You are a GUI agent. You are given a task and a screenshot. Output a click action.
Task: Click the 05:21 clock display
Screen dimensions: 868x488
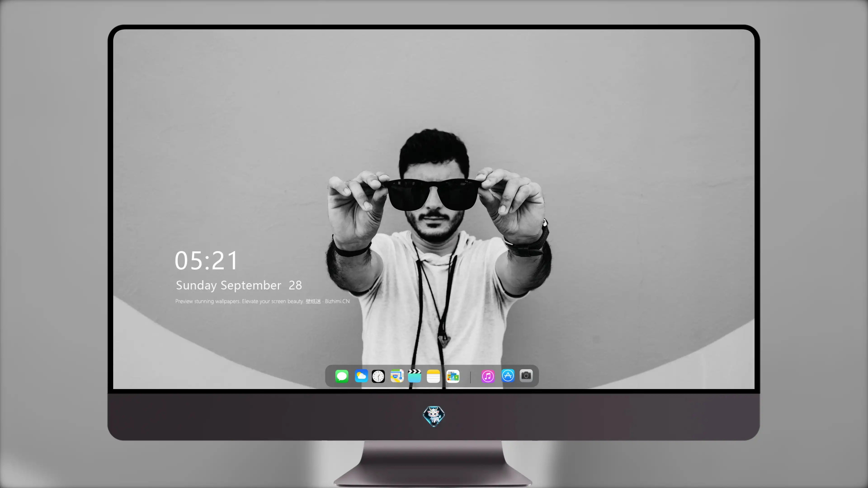coord(206,261)
